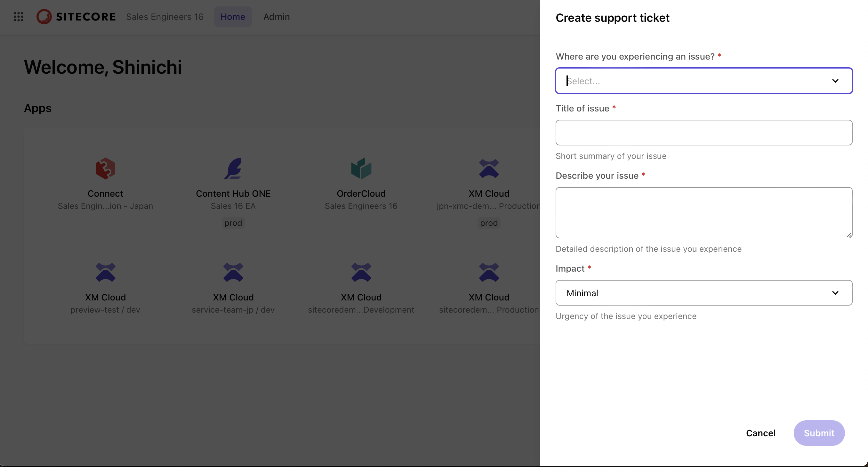
Task: Cancel the support ticket form
Action: (760, 433)
